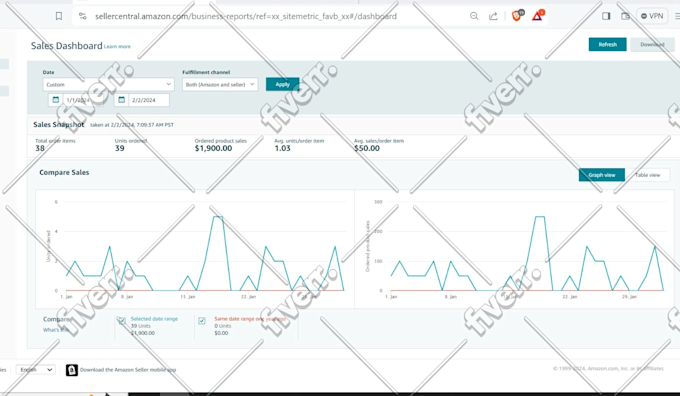Viewport: 680px width, 396px height.
Task: Click the Amazon Seller mobile app icon
Action: (72, 370)
